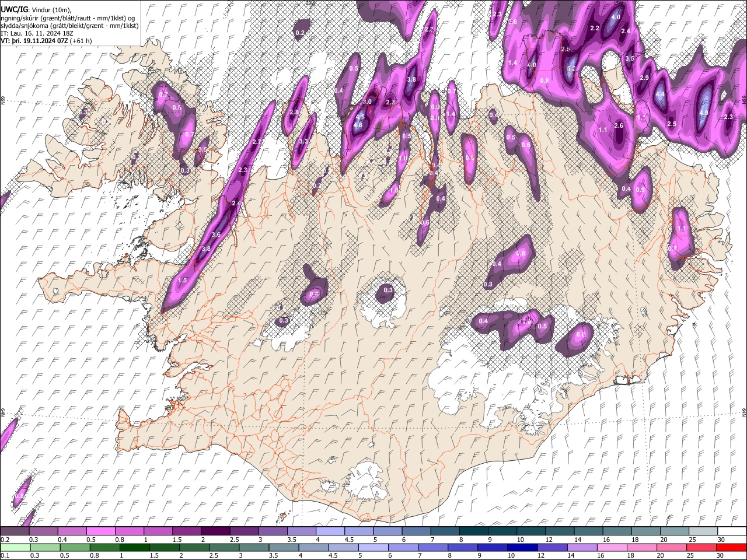Image resolution: width=747 pixels, height=560 pixels.
Task: Click the '2.8' precipitation value on the map
Action: point(294,113)
